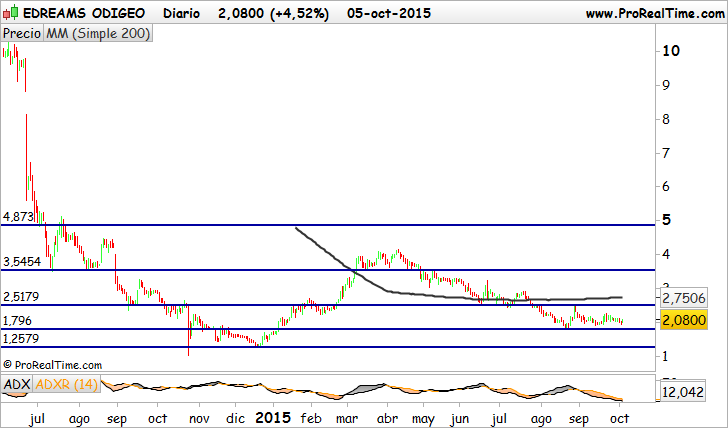This screenshot has width=728, height=428.
Task: Click the 4,873 resistance level label
Action: (x=18, y=216)
